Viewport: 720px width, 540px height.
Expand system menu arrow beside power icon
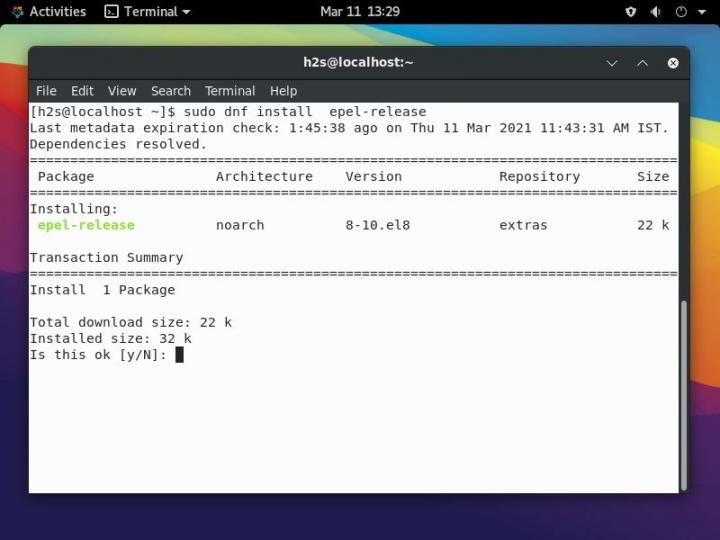tap(701, 12)
